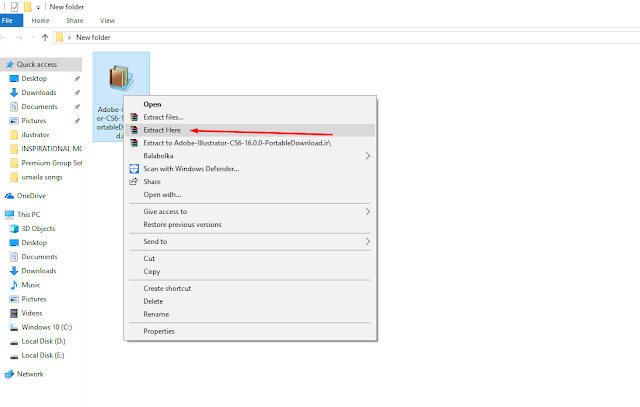Select Copy in context menu
Image resolution: width=640 pixels, height=407 pixels.
250,271
